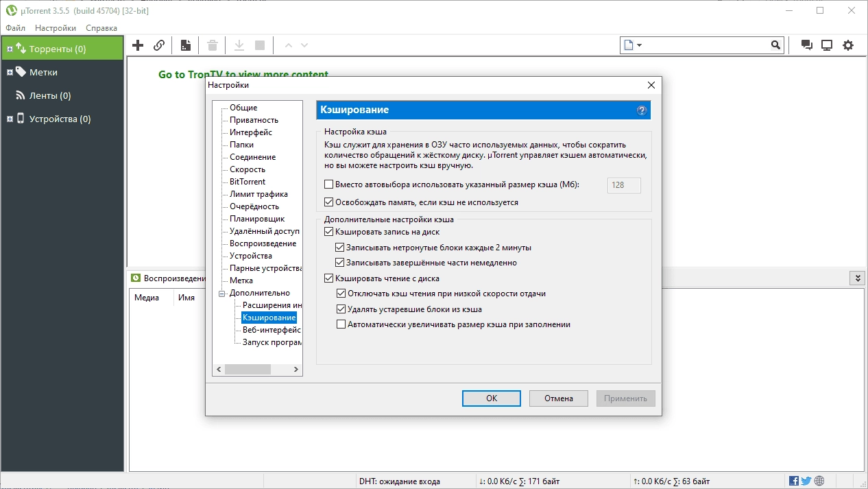Click the torrent search input field
The image size is (868, 489).
pos(706,45)
